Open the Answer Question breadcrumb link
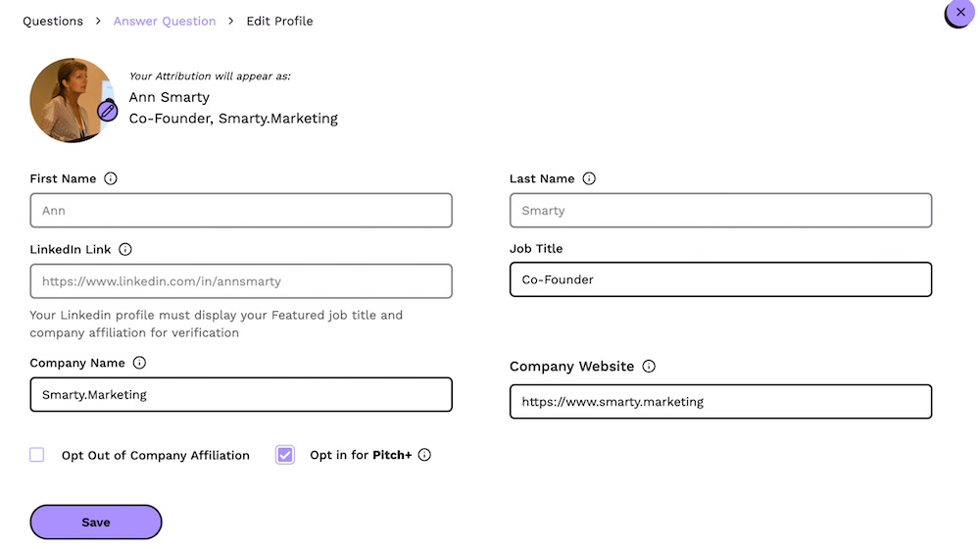 click(x=165, y=21)
